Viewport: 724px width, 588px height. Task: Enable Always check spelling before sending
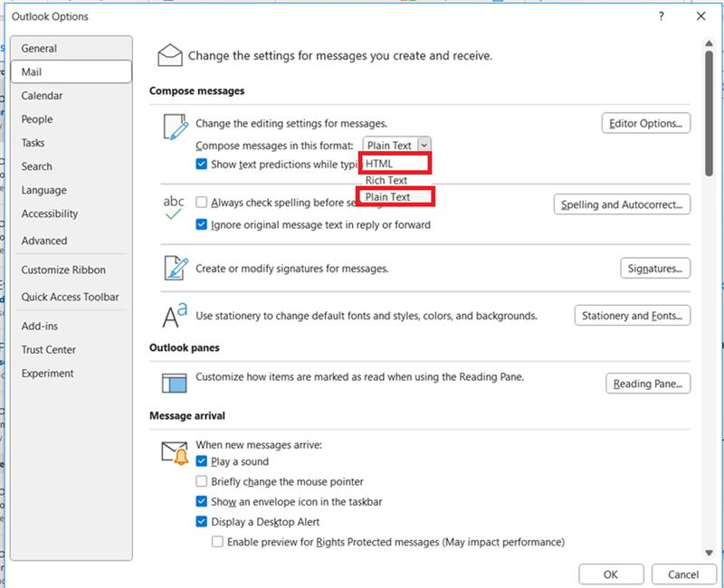click(201, 202)
